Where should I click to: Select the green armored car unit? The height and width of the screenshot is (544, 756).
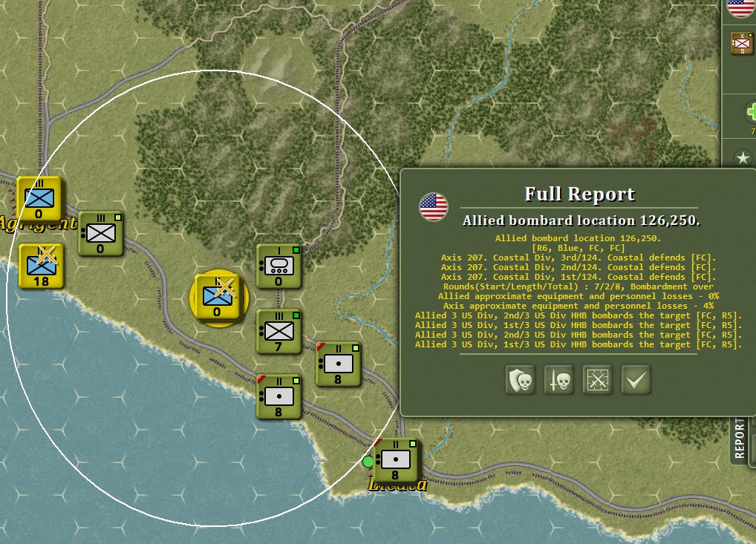pyautogui.click(x=278, y=266)
